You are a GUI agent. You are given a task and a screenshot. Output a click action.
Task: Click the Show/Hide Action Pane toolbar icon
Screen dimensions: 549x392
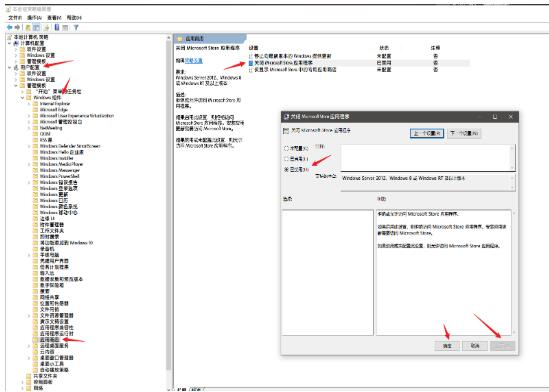point(65,27)
